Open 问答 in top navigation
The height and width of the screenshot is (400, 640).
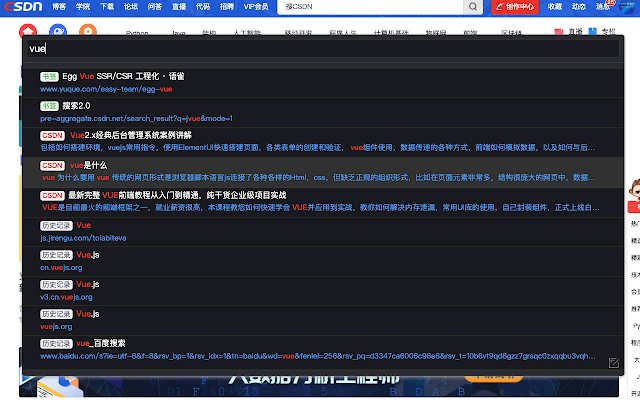155,7
